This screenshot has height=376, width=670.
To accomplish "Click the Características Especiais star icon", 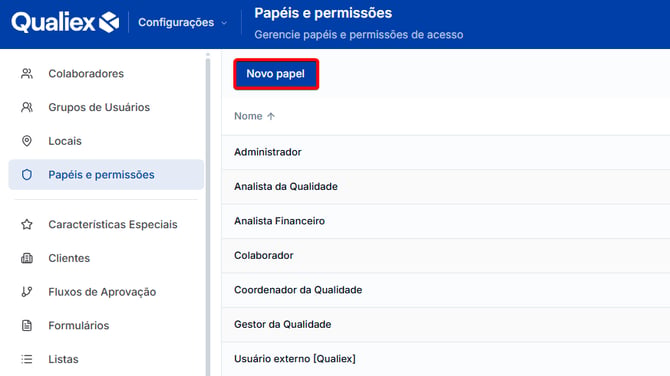I will click(x=27, y=224).
